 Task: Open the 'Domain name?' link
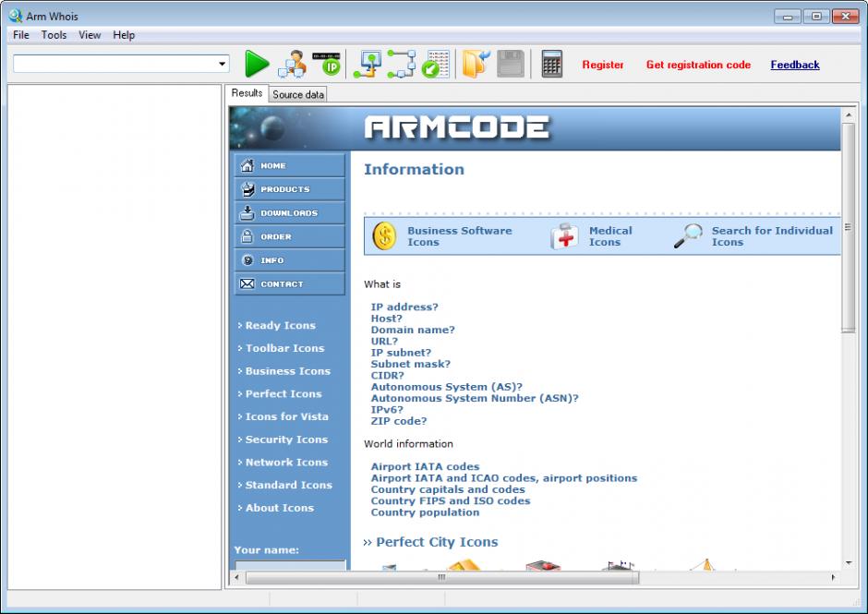click(413, 330)
